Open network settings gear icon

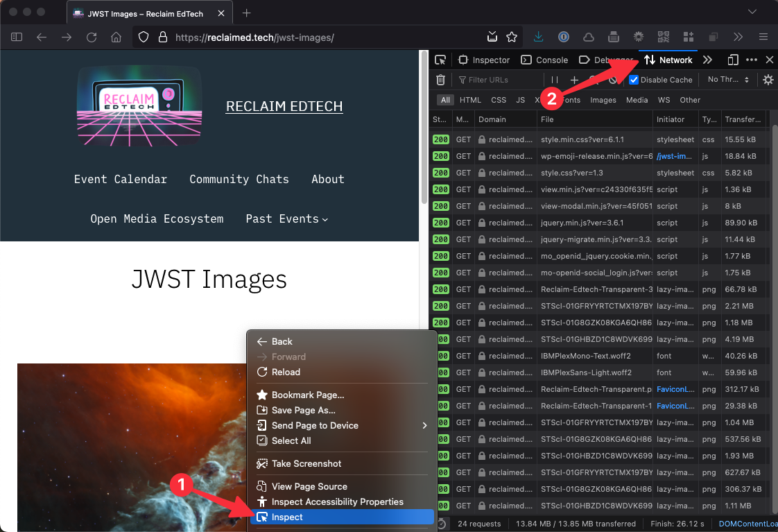768,80
